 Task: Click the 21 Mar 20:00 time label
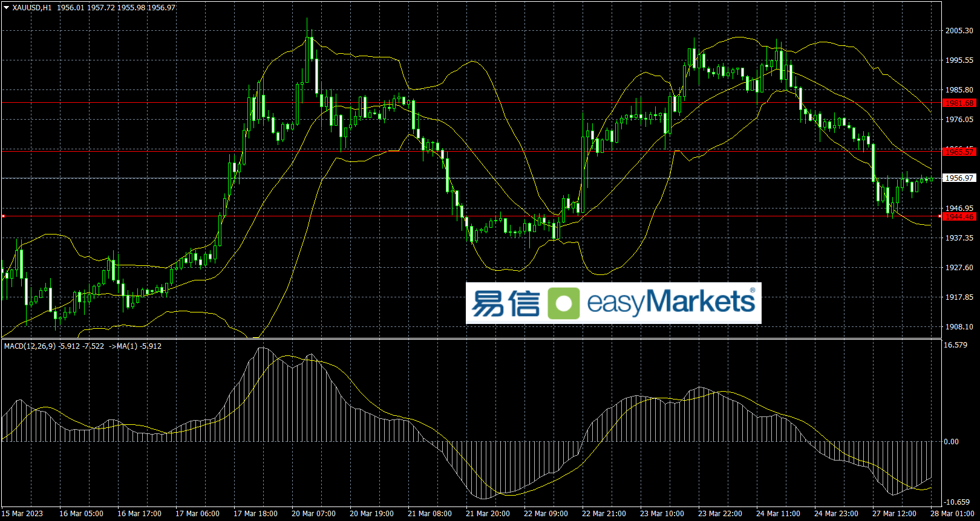coord(488,514)
